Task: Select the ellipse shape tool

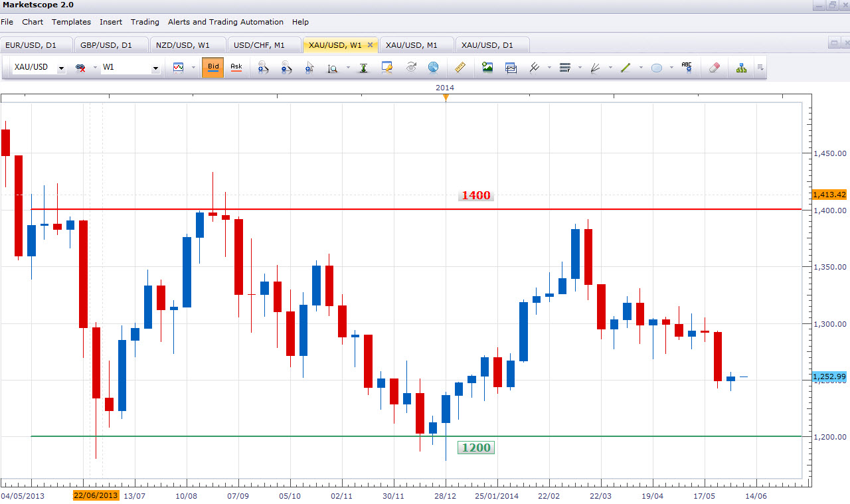Action: pos(656,68)
